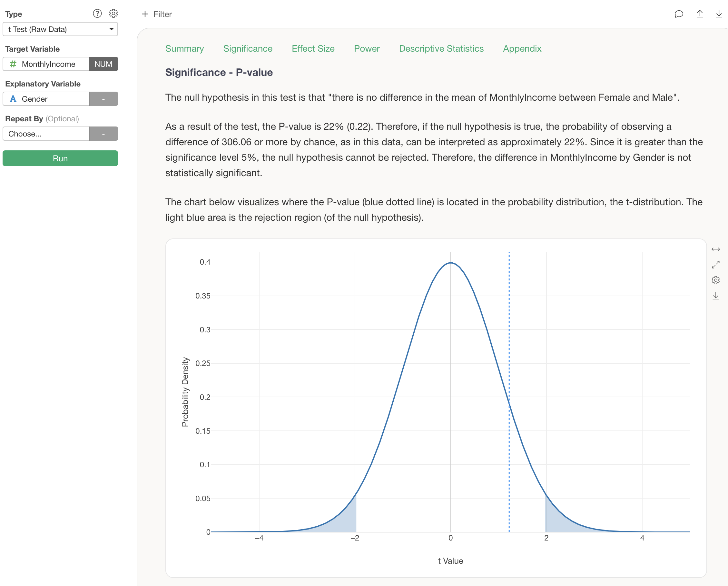
Task: Click the Gender explanatory variable field
Action: coord(46,99)
